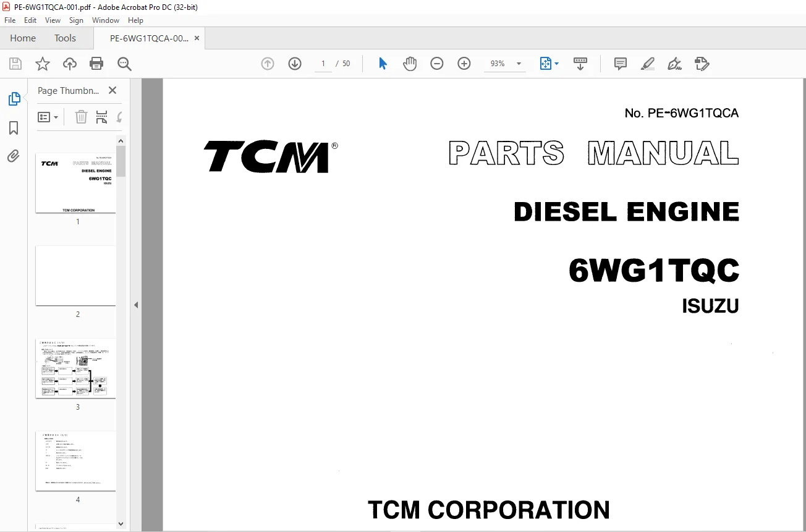Print the document using the printer icon
Viewport: 806px width, 532px height.
[x=96, y=64]
